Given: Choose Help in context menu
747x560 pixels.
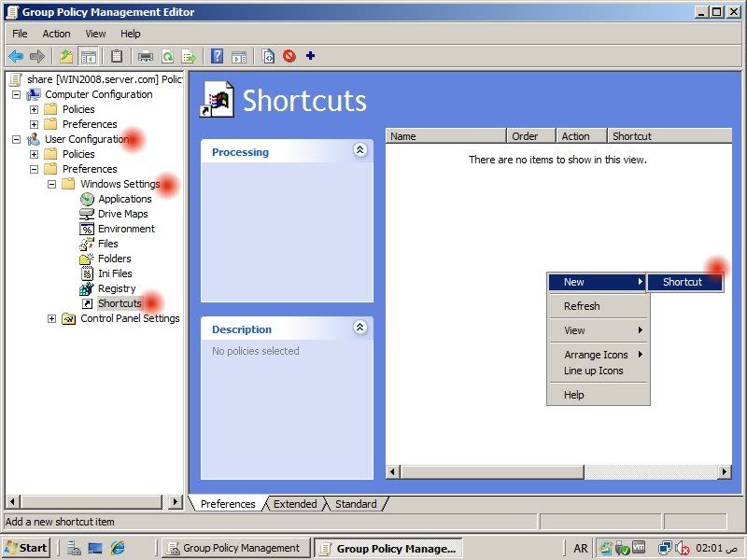Looking at the screenshot, I should point(599,395).
